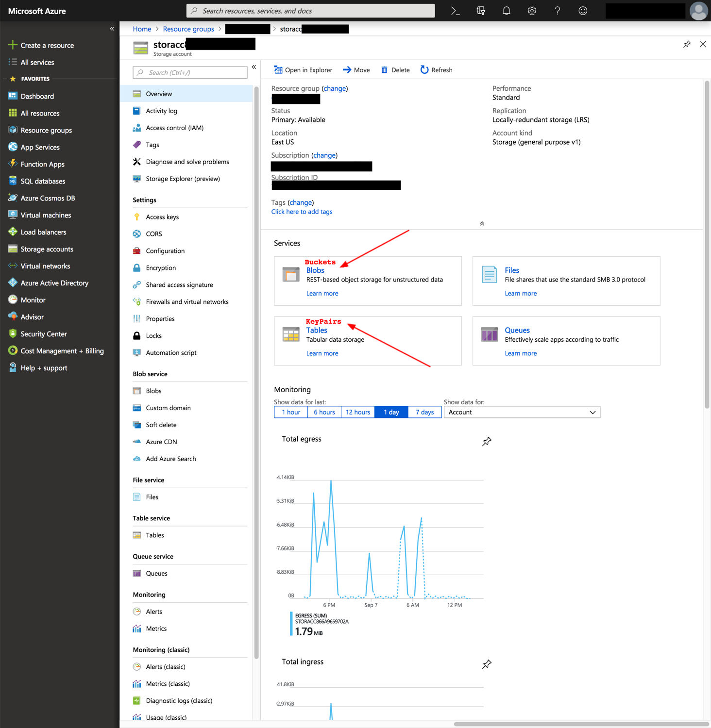Open the notifications bell
Image resolution: width=711 pixels, height=728 pixels.
(506, 11)
